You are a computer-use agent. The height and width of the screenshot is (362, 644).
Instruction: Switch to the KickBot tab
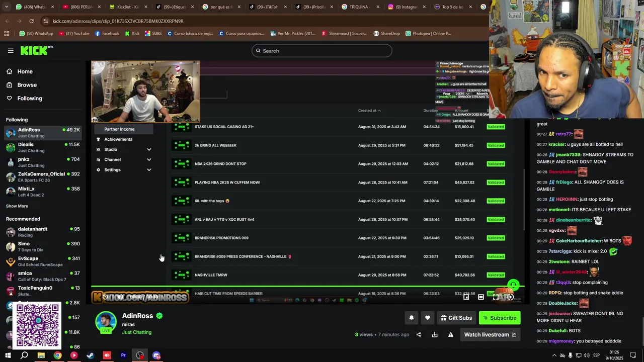coord(128,7)
